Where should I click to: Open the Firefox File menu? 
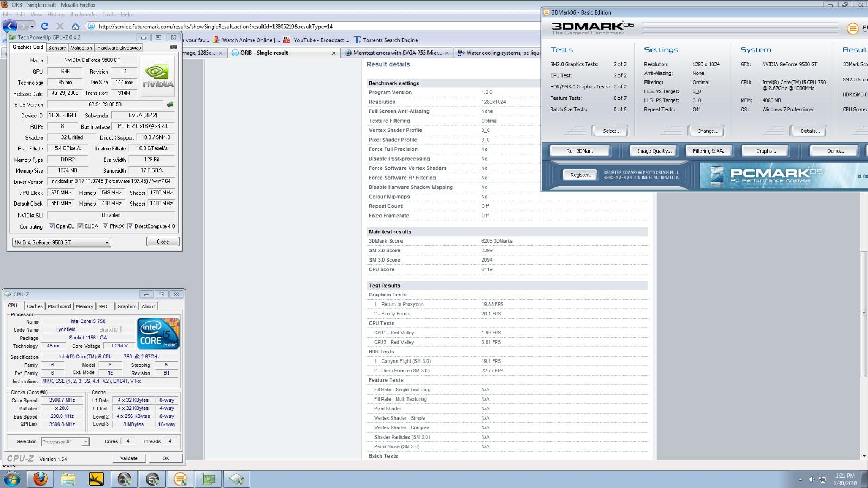(7, 14)
